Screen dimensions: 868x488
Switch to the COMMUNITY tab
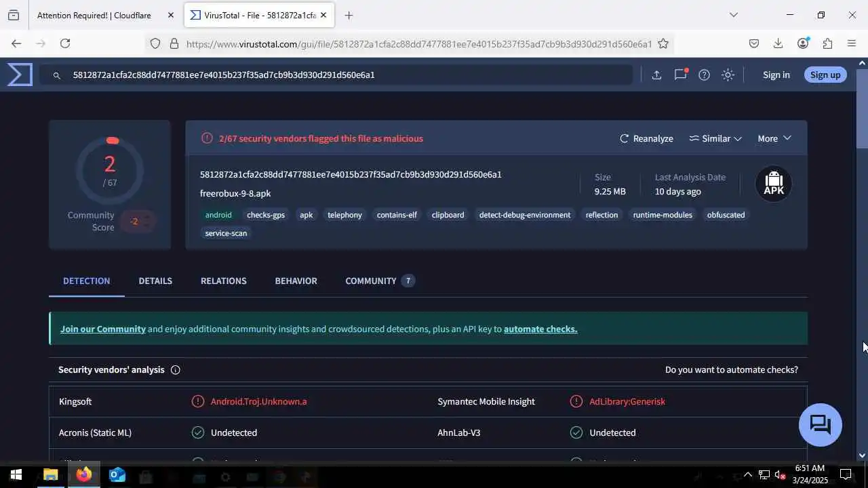pyautogui.click(x=380, y=281)
